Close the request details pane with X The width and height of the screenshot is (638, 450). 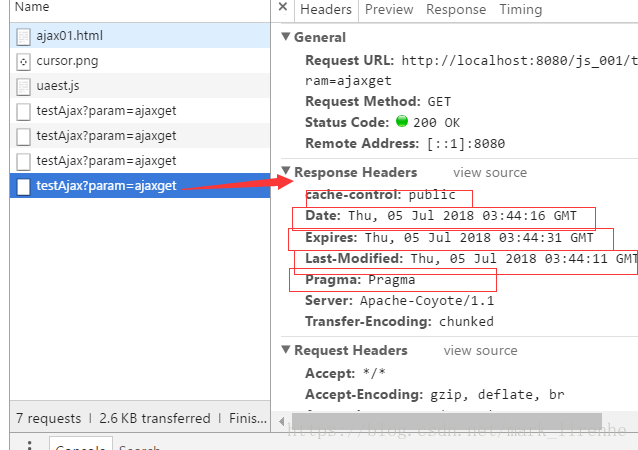point(283,7)
